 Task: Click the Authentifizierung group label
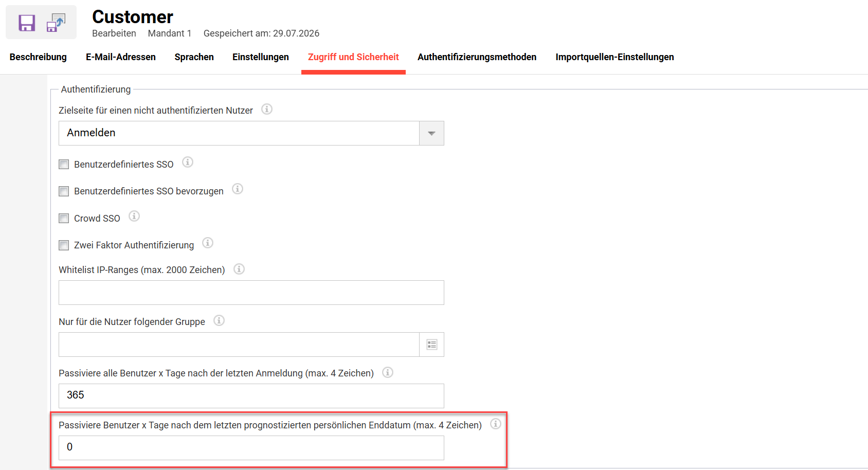(96, 89)
